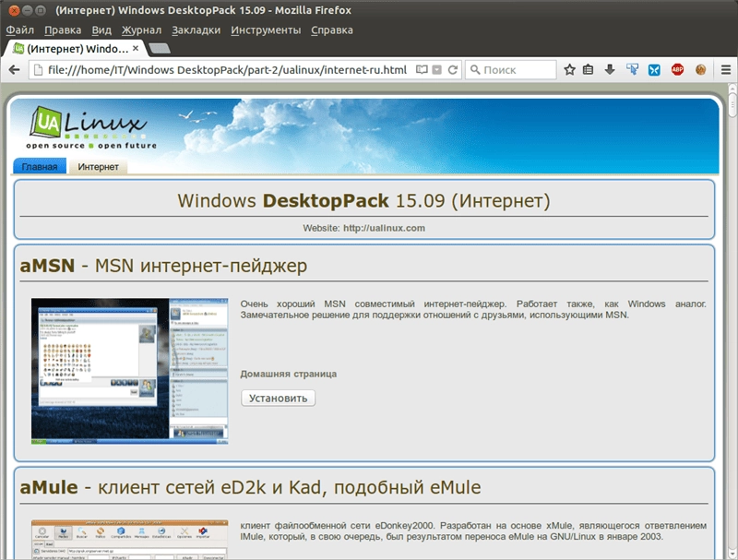
Task: Go back with the browser back arrow
Action: 14,69
